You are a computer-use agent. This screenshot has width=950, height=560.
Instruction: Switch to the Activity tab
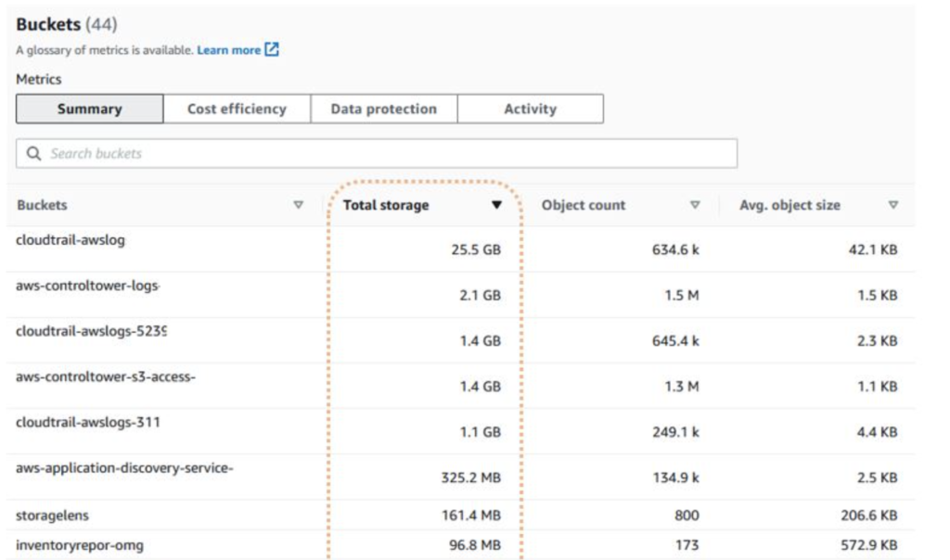[530, 109]
